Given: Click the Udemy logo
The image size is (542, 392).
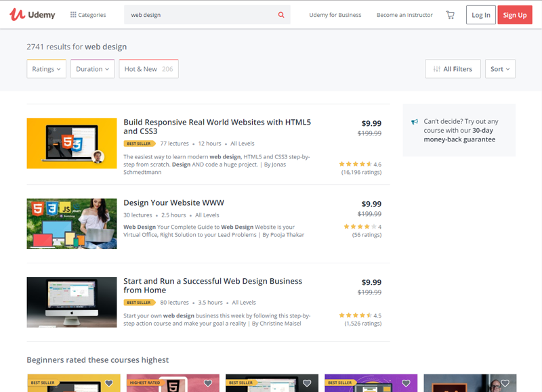Looking at the screenshot, I should 33,15.
